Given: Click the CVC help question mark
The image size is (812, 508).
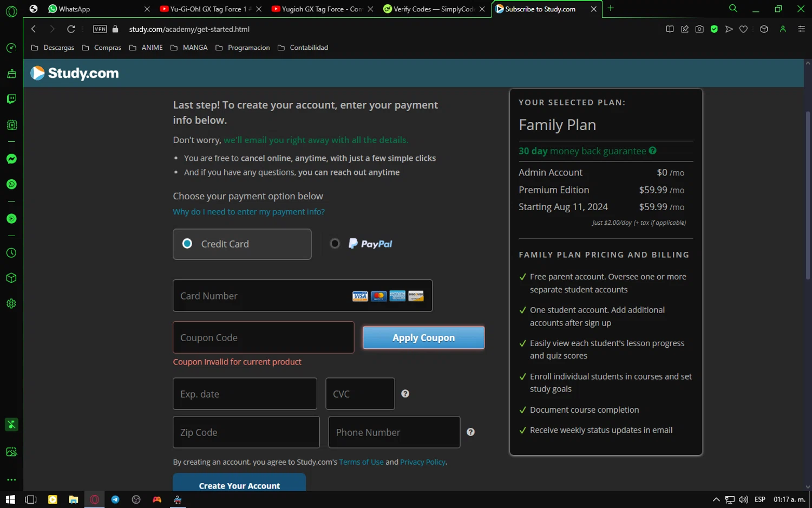Looking at the screenshot, I should pyautogui.click(x=405, y=394).
